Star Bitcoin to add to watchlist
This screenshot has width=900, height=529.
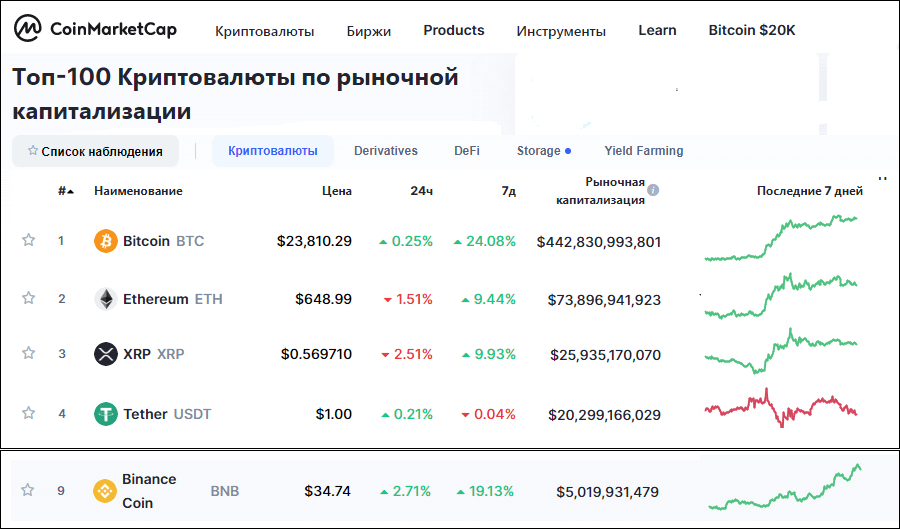(x=29, y=241)
